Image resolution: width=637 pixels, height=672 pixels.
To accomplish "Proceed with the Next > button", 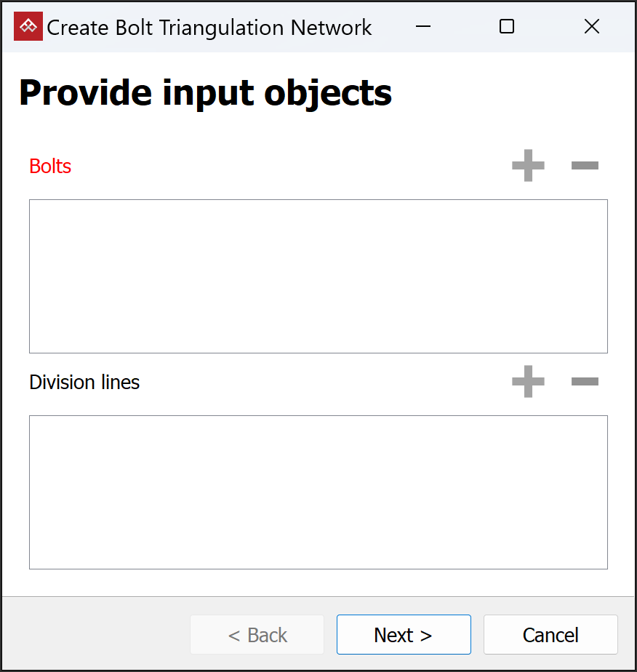I will pos(404,635).
